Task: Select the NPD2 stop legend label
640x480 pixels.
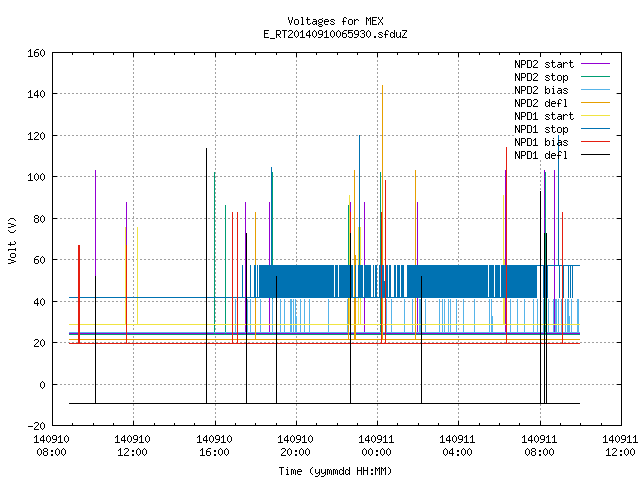Action: (x=541, y=77)
